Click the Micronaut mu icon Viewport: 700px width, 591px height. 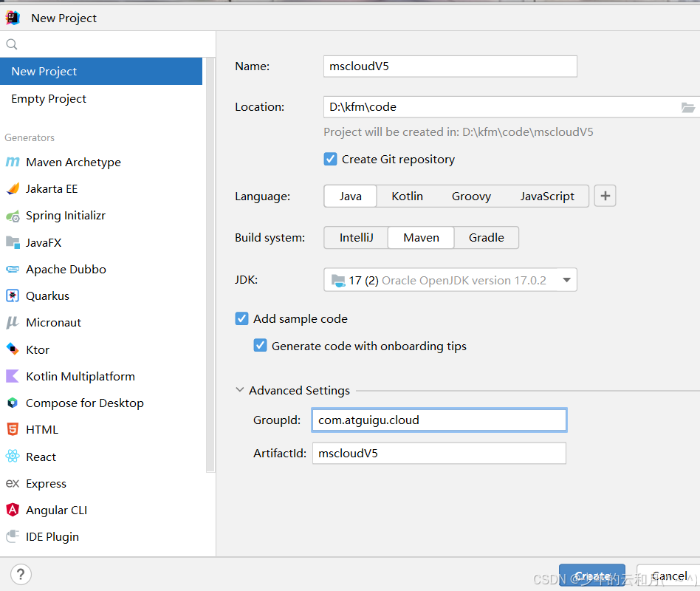tap(13, 323)
